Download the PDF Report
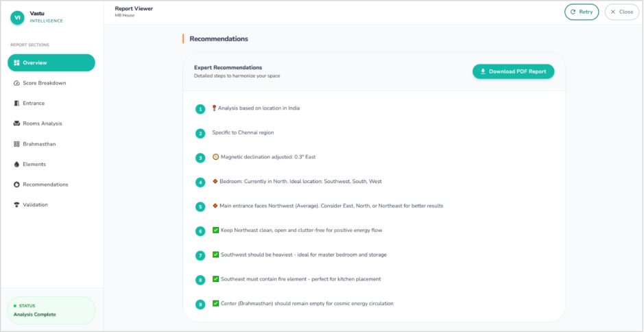644x332 pixels. point(513,71)
